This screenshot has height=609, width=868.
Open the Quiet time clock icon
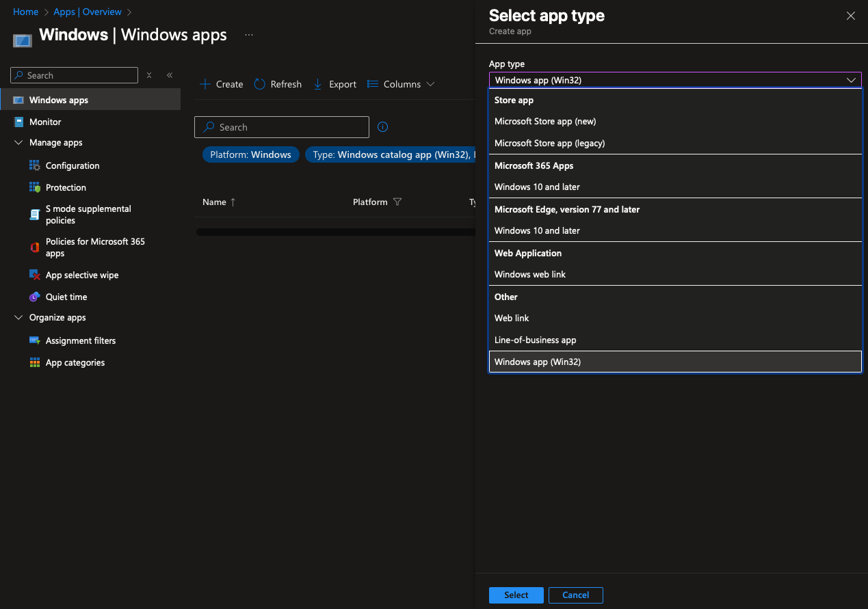(35, 297)
